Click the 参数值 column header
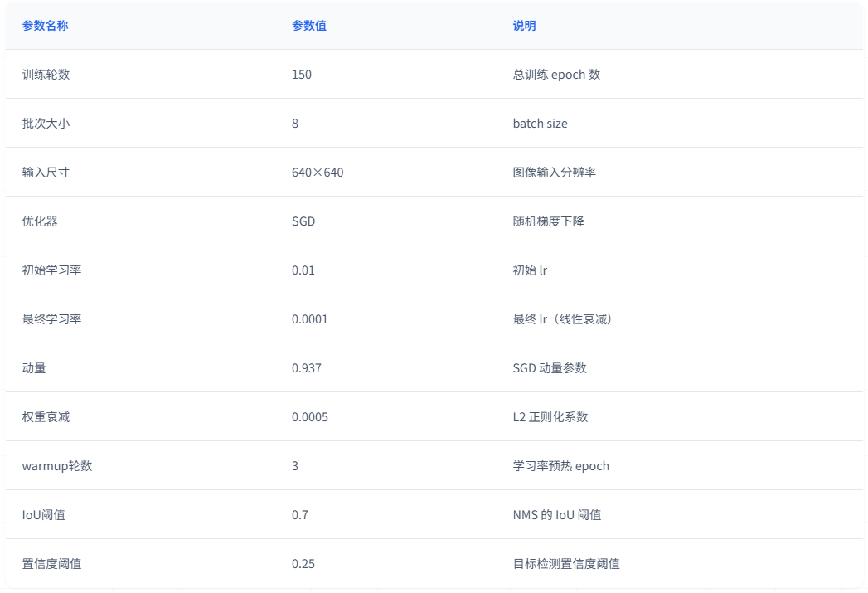The width and height of the screenshot is (868, 593). point(308,26)
